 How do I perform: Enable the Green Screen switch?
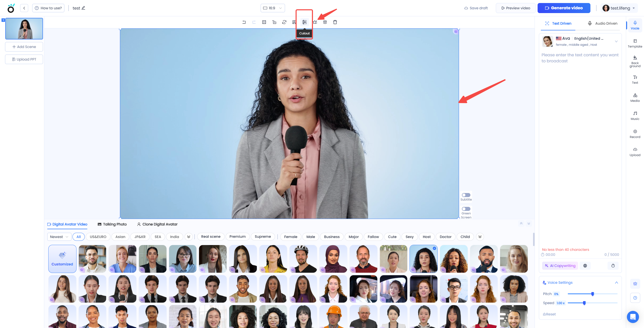click(x=466, y=209)
